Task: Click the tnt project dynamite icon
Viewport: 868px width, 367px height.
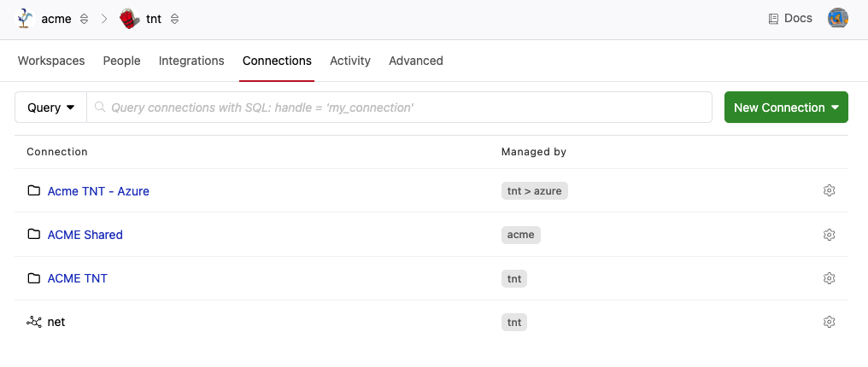Action: point(130,19)
